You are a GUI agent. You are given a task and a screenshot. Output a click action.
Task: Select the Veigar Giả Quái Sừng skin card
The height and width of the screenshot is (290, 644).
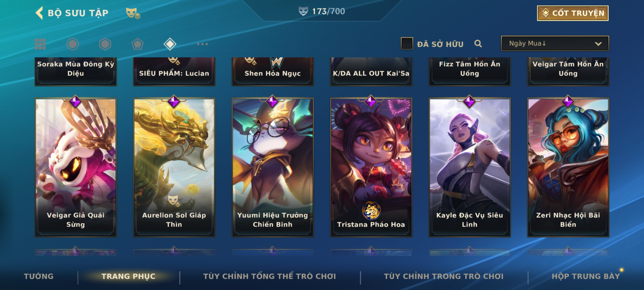click(x=76, y=167)
